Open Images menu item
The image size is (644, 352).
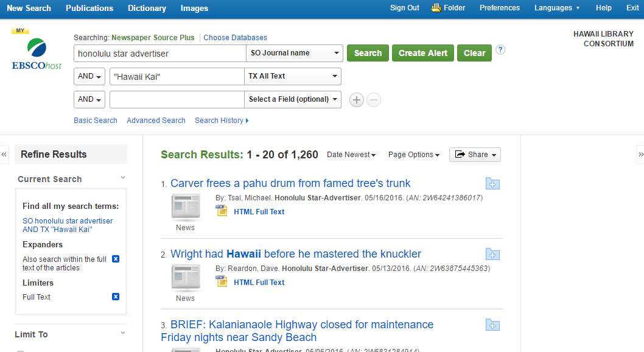coord(194,8)
